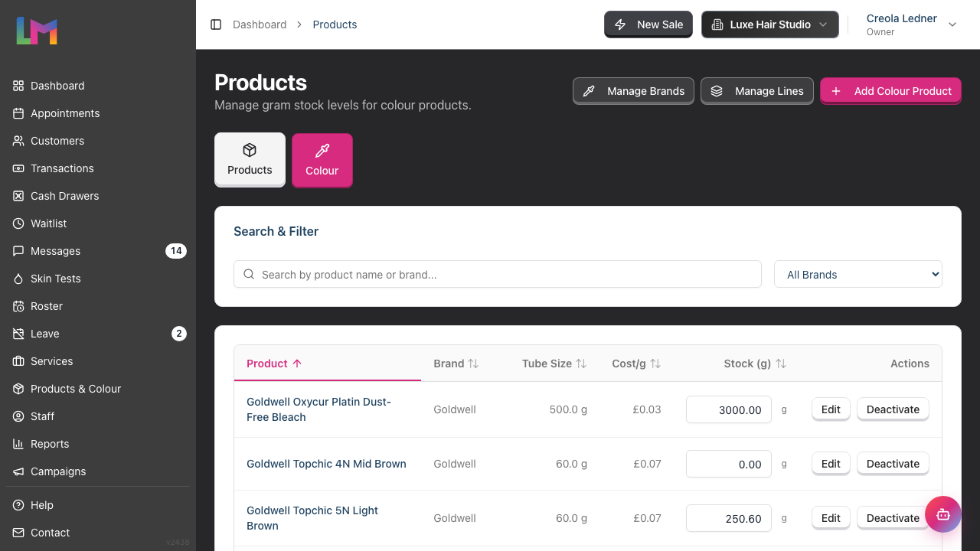Toggle the sidebar panel icon
The height and width of the screenshot is (551, 980).
coord(216,24)
